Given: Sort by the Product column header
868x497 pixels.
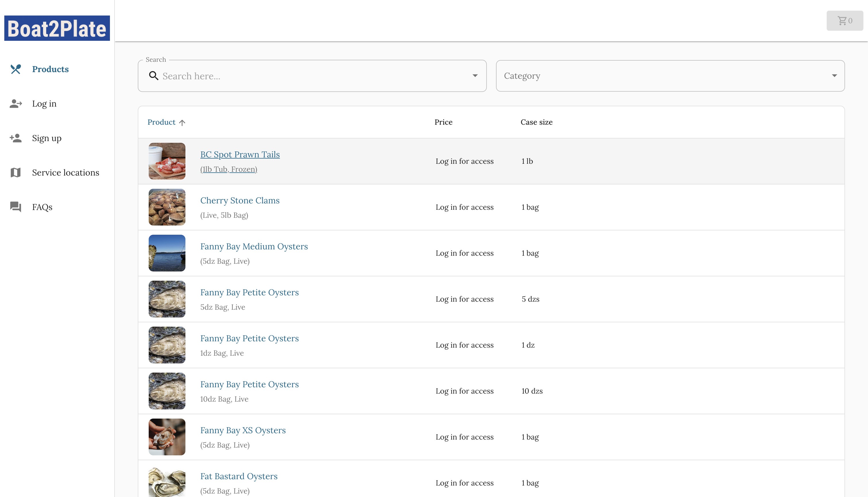Looking at the screenshot, I should pyautogui.click(x=161, y=122).
